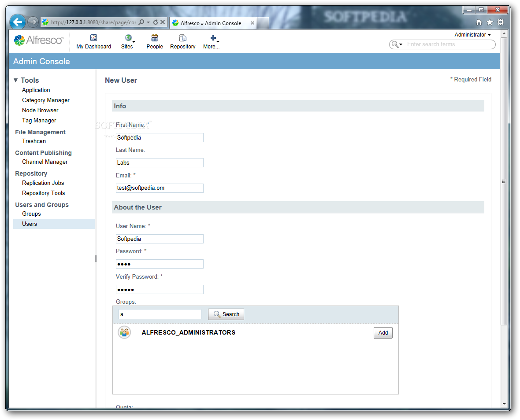Focus the Verify Password field
Image resolution: width=520 pixels, height=420 pixels.
coord(160,290)
